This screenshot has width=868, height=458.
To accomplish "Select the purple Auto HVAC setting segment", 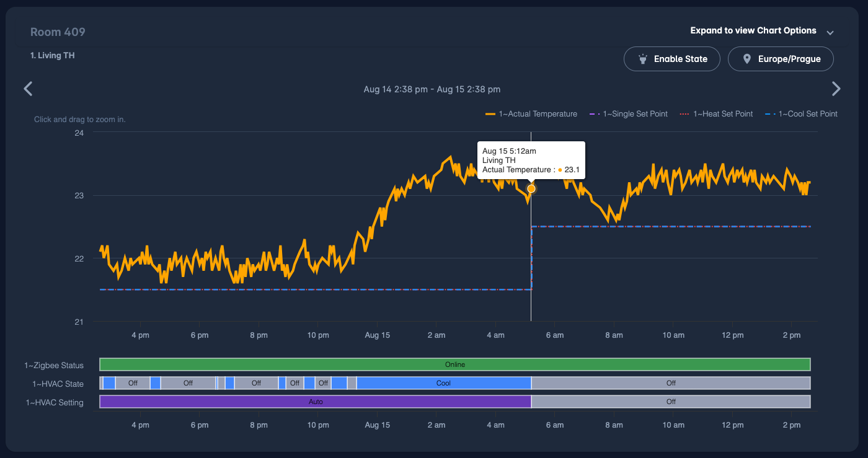I will coord(316,402).
